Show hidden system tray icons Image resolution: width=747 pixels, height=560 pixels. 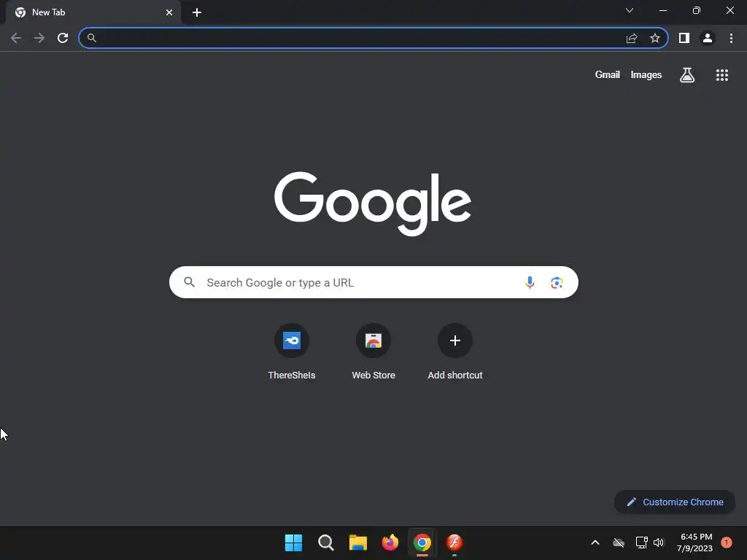pyautogui.click(x=595, y=542)
